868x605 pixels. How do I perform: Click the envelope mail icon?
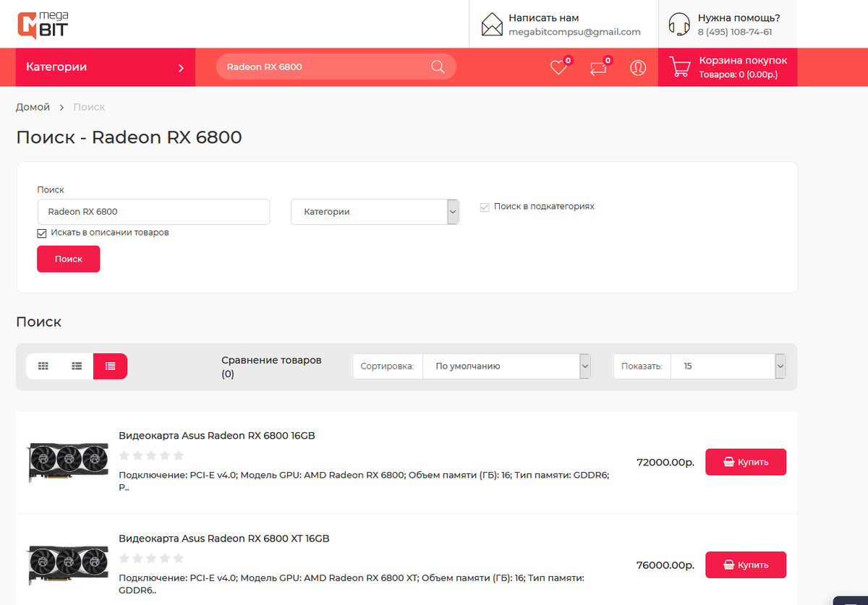pos(492,25)
